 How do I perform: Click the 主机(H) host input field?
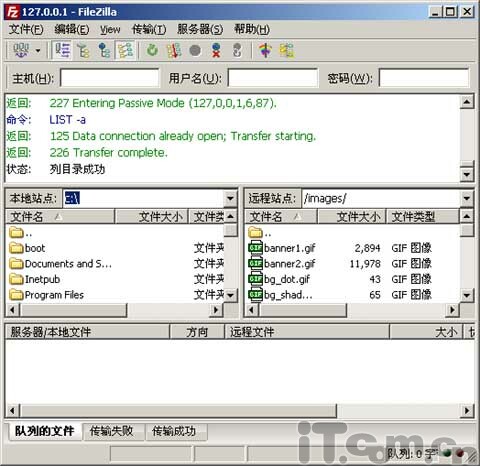(x=110, y=78)
